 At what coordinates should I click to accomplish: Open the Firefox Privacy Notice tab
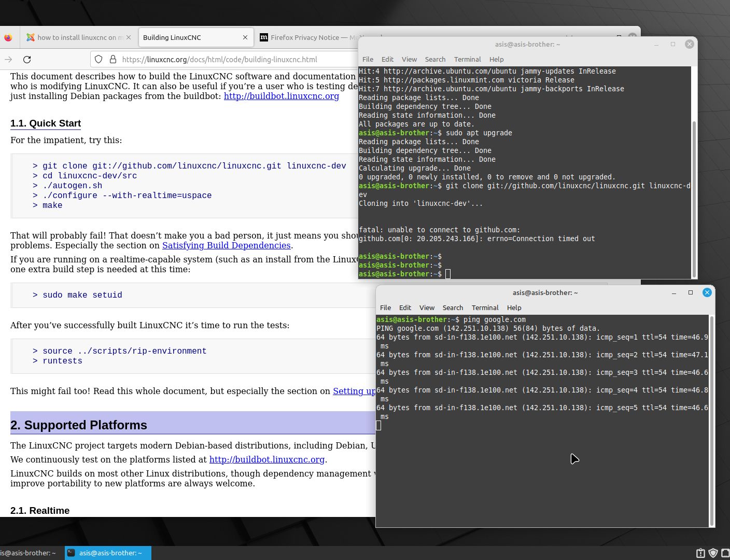[308, 37]
